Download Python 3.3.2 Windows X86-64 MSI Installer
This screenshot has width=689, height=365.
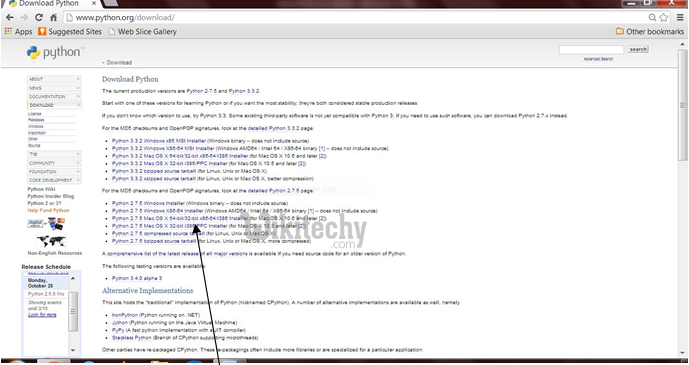(163, 148)
